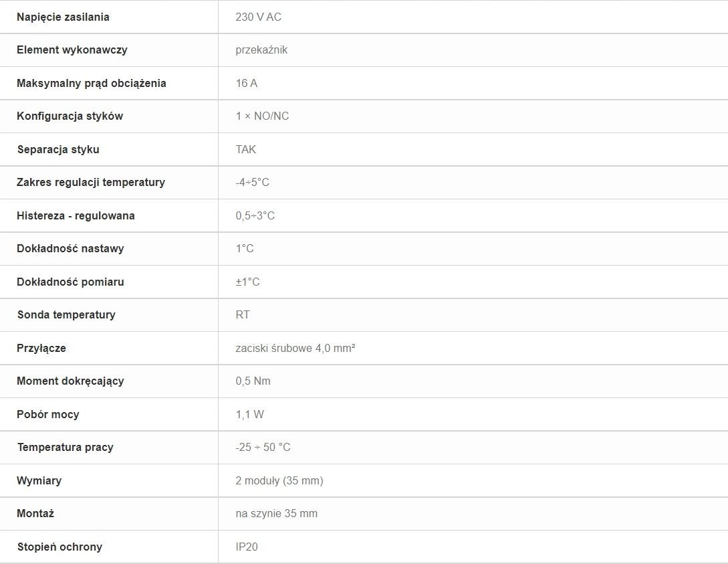The image size is (728, 564).
Task: Click the "Moment dokręcający" label
Action: [70, 381]
